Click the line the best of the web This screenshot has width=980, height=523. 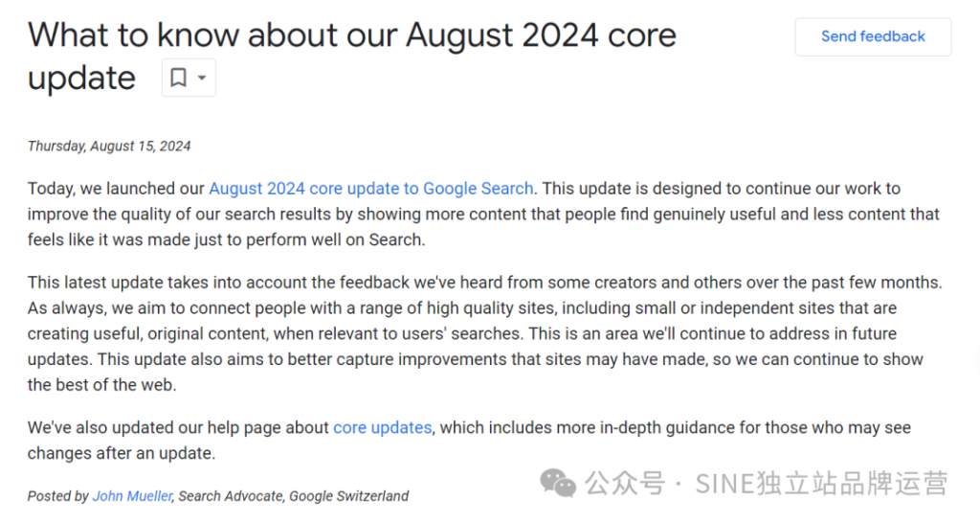point(101,385)
